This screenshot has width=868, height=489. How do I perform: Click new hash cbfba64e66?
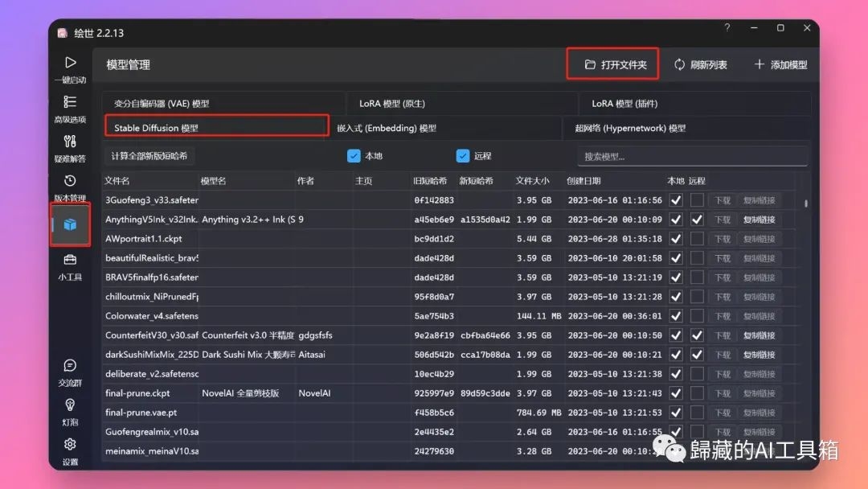485,335
